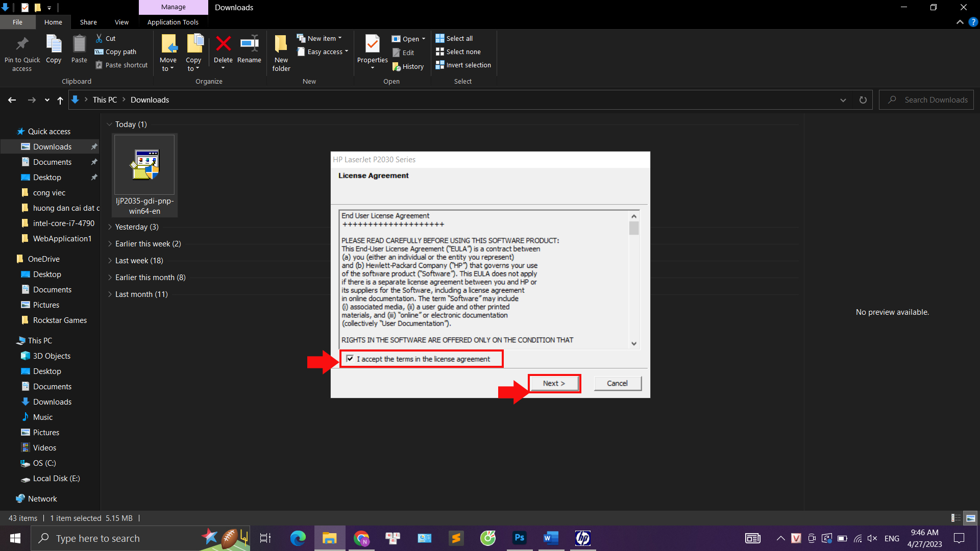Expand Last month (11) group
Viewport: 980px width, 551px height.
(x=110, y=294)
